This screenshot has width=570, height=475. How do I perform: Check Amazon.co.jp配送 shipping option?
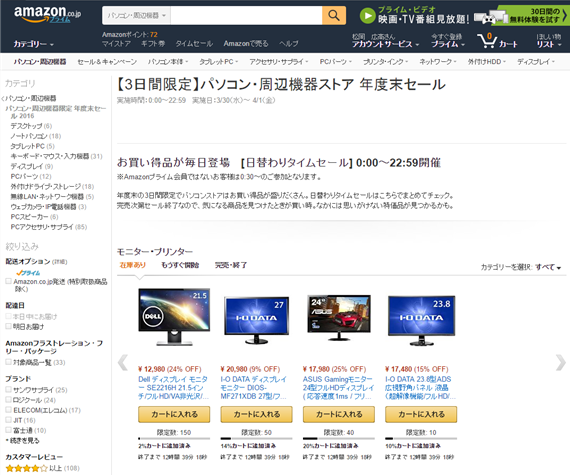(8, 281)
